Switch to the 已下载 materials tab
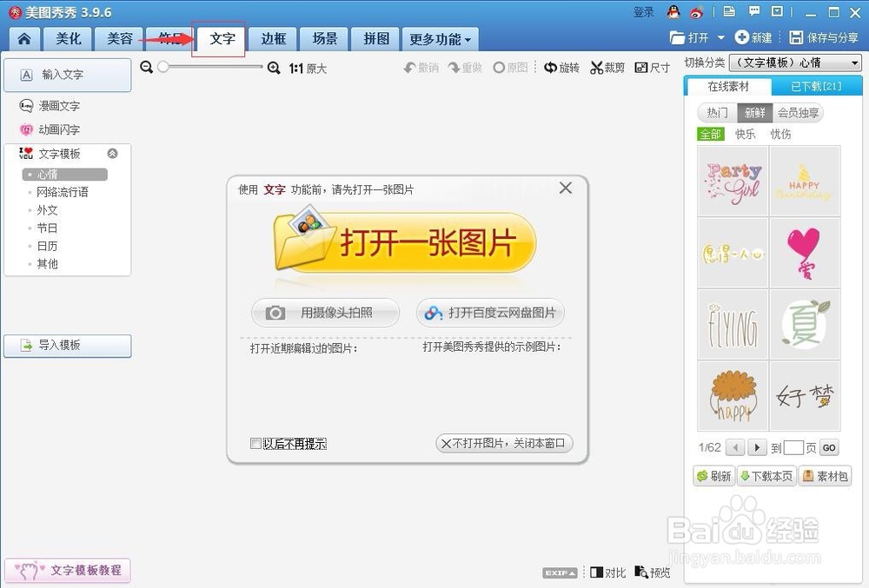Viewport: 869px width, 588px height. pyautogui.click(x=814, y=86)
